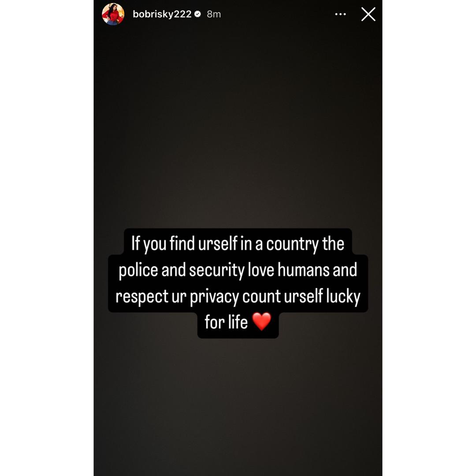Click the word 'police' in the story
Viewport: 476px width, 476px height.
(138, 270)
